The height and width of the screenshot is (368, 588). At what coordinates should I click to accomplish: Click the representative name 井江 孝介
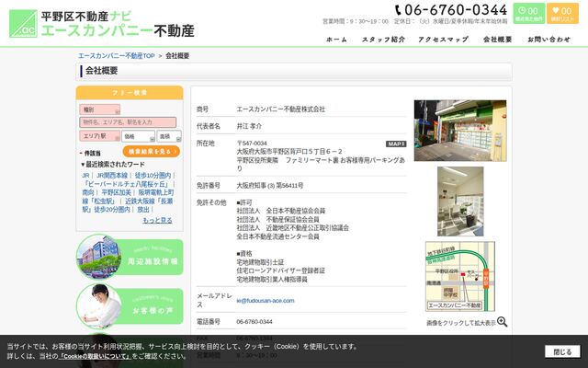(249, 126)
